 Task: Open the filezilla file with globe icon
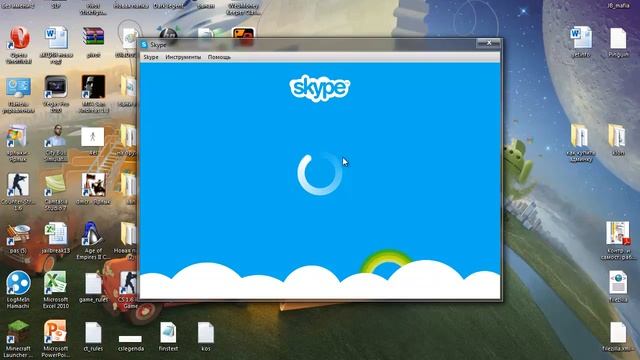(618, 287)
